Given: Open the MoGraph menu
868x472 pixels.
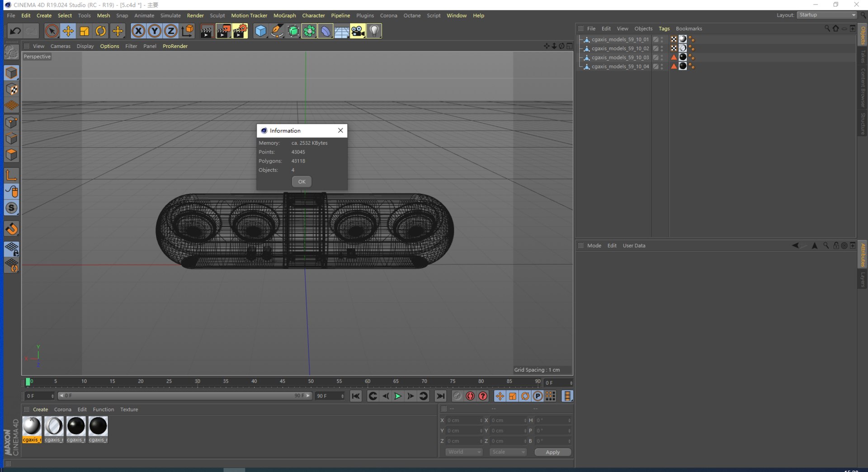Looking at the screenshot, I should [284, 15].
